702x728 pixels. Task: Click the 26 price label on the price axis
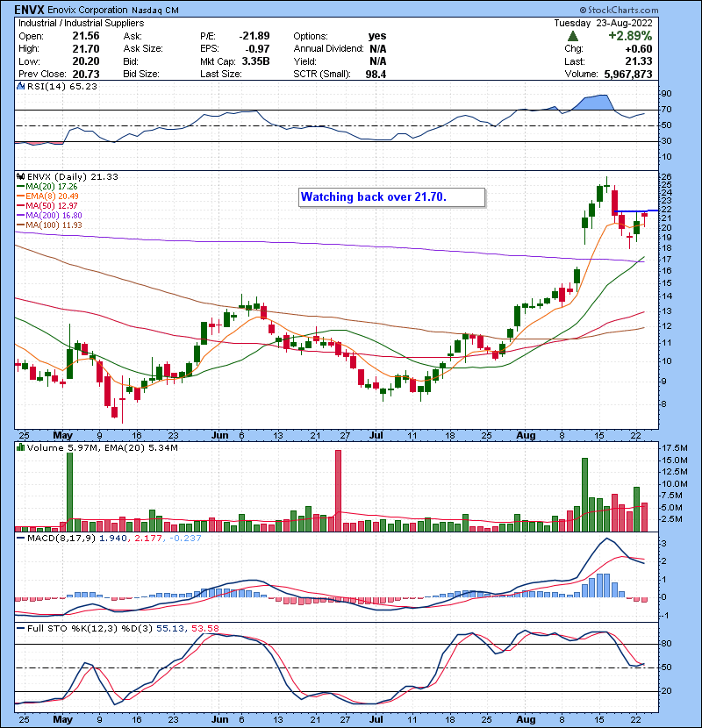coord(666,177)
